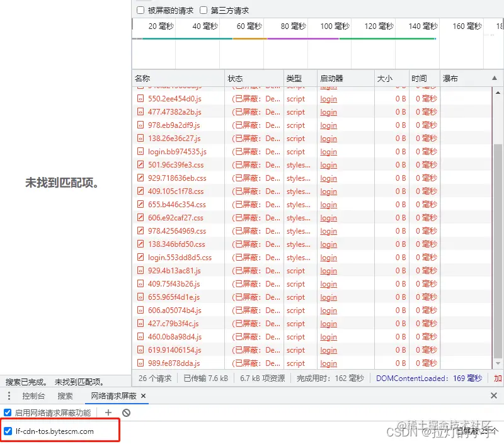This screenshot has height=444, width=504.
Task: Switch to the 搜索 drawer tab
Action: [65, 396]
